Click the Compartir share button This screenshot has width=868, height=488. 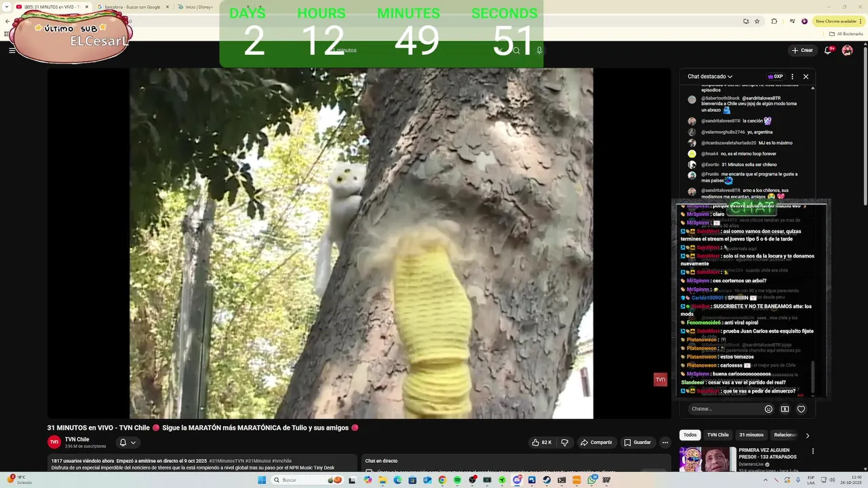(x=596, y=443)
